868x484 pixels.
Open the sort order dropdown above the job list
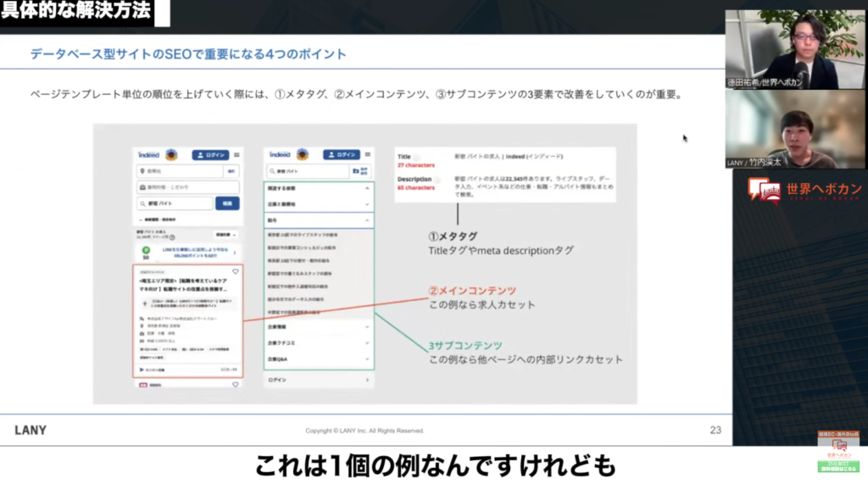tap(225, 235)
